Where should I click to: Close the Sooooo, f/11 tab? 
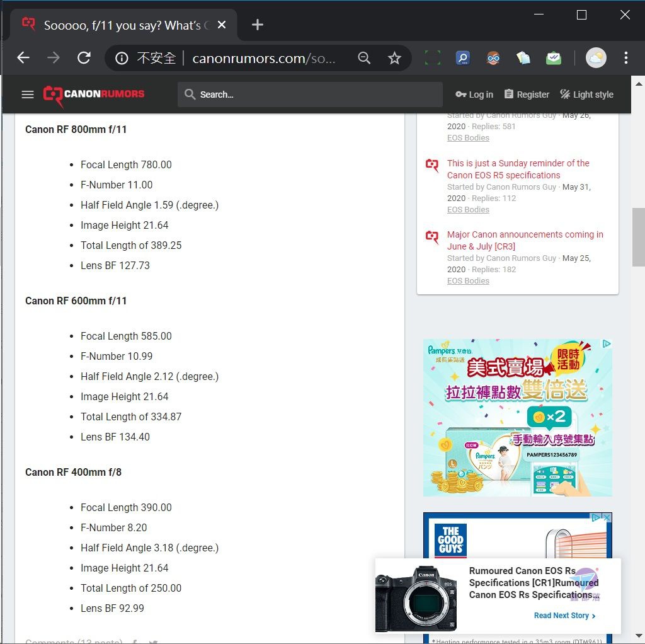tap(222, 25)
